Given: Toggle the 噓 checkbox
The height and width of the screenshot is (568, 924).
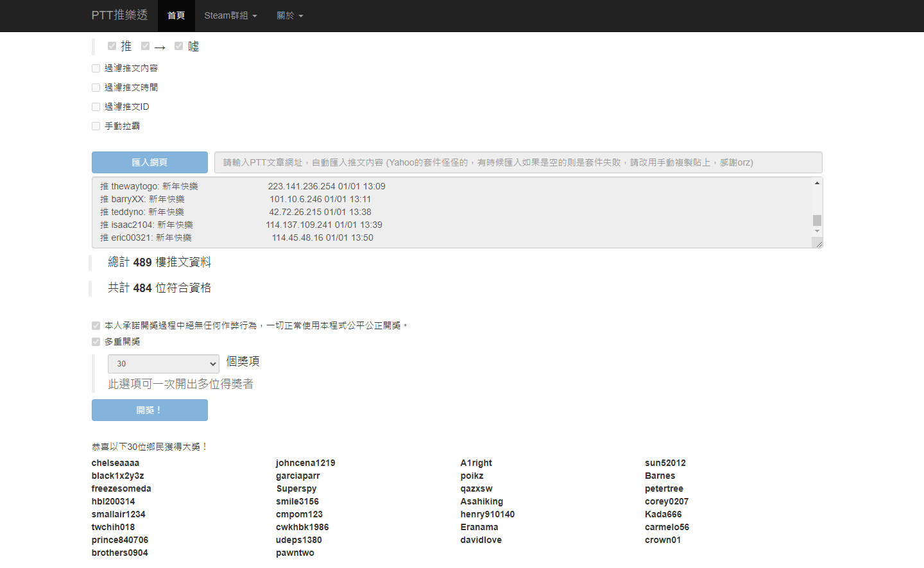Looking at the screenshot, I should point(178,46).
